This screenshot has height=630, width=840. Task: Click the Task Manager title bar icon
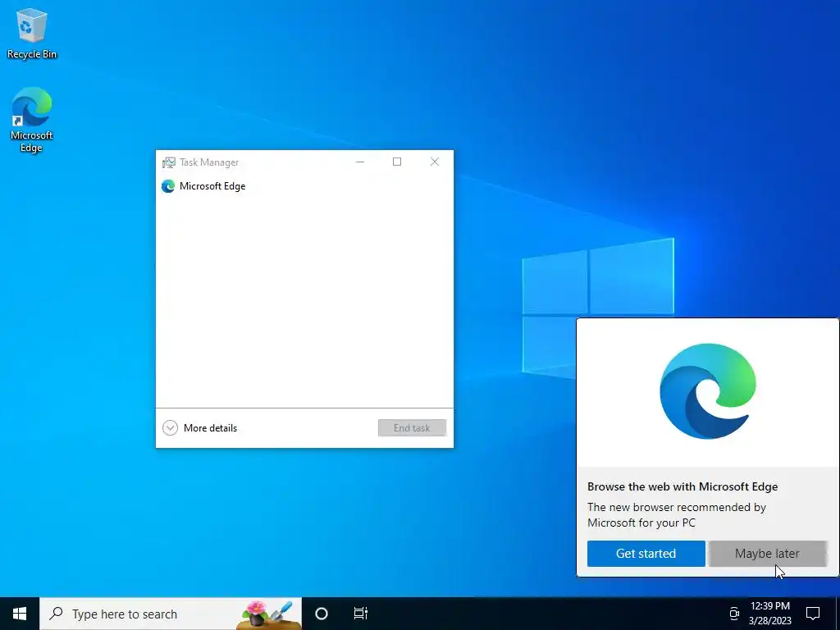pyautogui.click(x=169, y=162)
